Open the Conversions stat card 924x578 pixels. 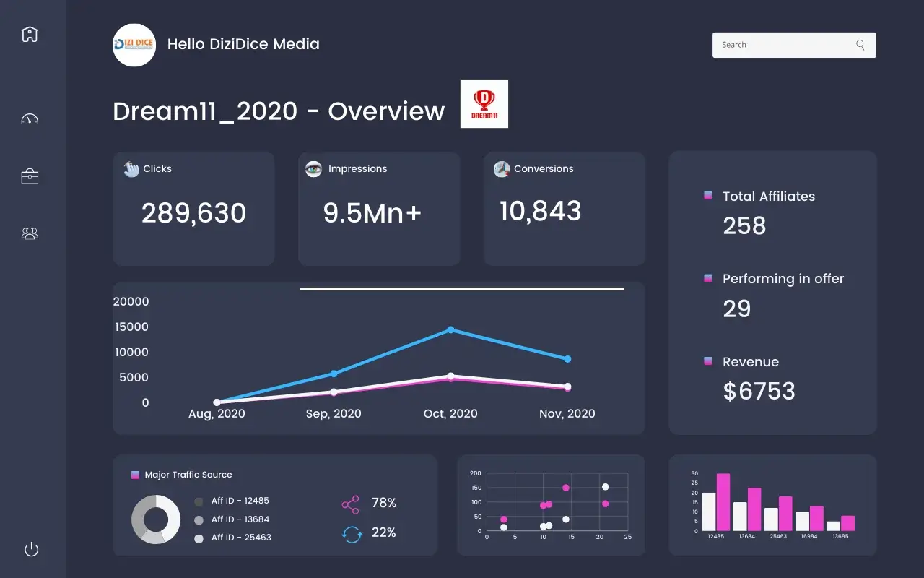[x=564, y=209]
